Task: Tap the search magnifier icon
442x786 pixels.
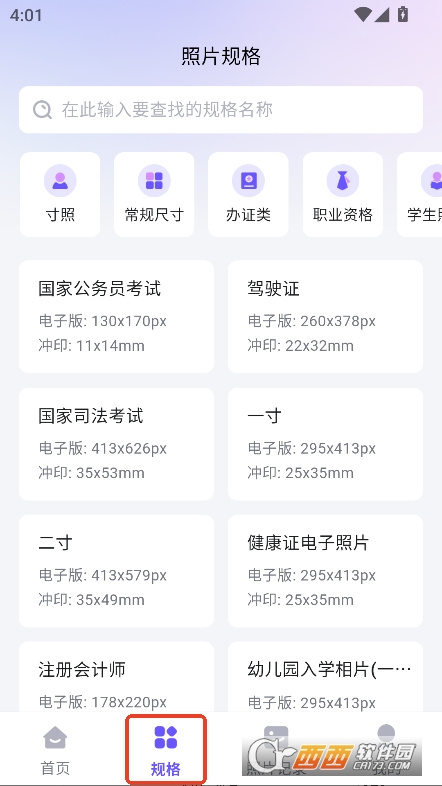Action: [x=43, y=109]
